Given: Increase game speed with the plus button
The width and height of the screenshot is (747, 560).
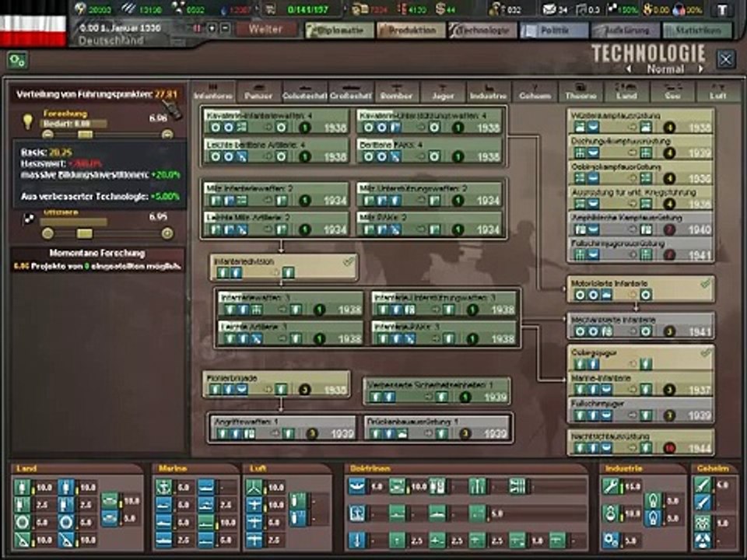Looking at the screenshot, I should click(212, 29).
